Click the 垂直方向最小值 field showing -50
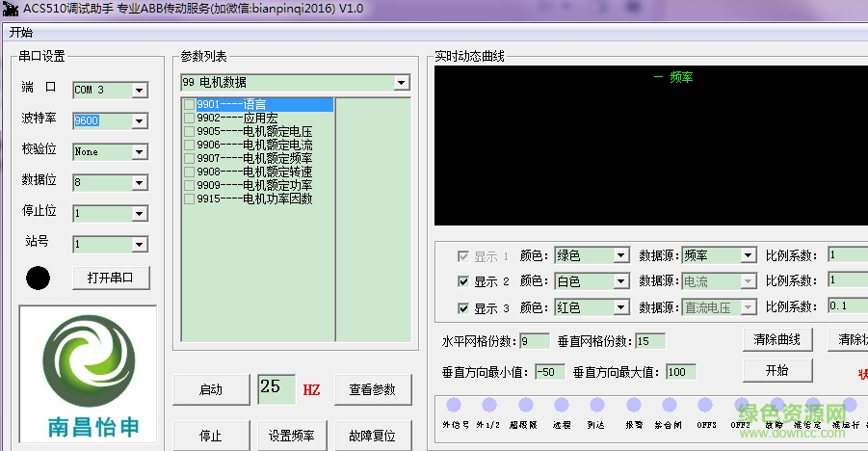Image resolution: width=868 pixels, height=451 pixels. pyautogui.click(x=550, y=372)
